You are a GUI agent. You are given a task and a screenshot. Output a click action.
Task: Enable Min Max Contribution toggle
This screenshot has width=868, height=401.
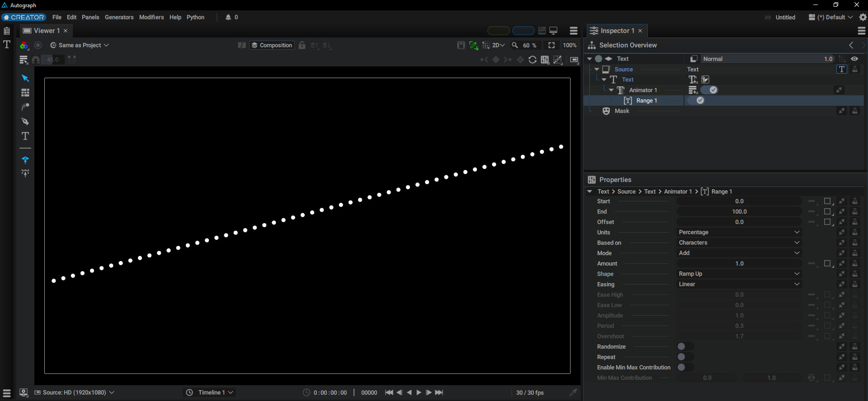coord(685,367)
